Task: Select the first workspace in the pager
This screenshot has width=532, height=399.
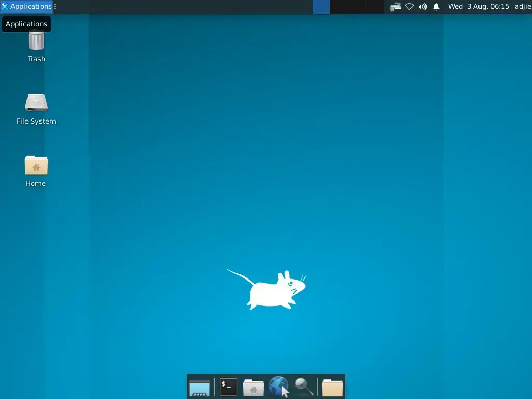Action: (321, 7)
